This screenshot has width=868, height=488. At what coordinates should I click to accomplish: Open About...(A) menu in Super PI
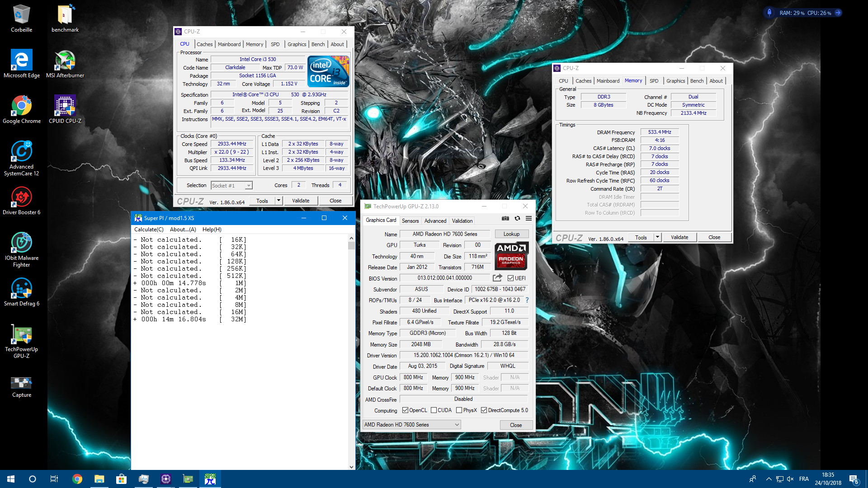point(183,230)
